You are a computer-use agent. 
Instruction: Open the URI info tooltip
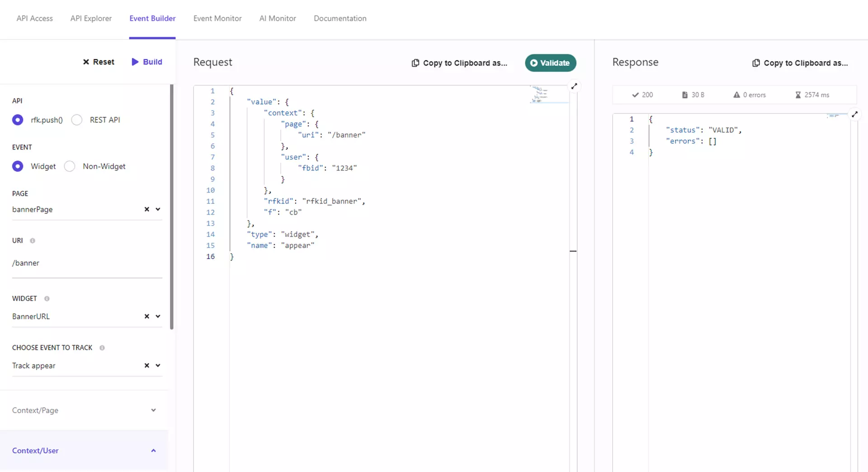click(x=32, y=241)
